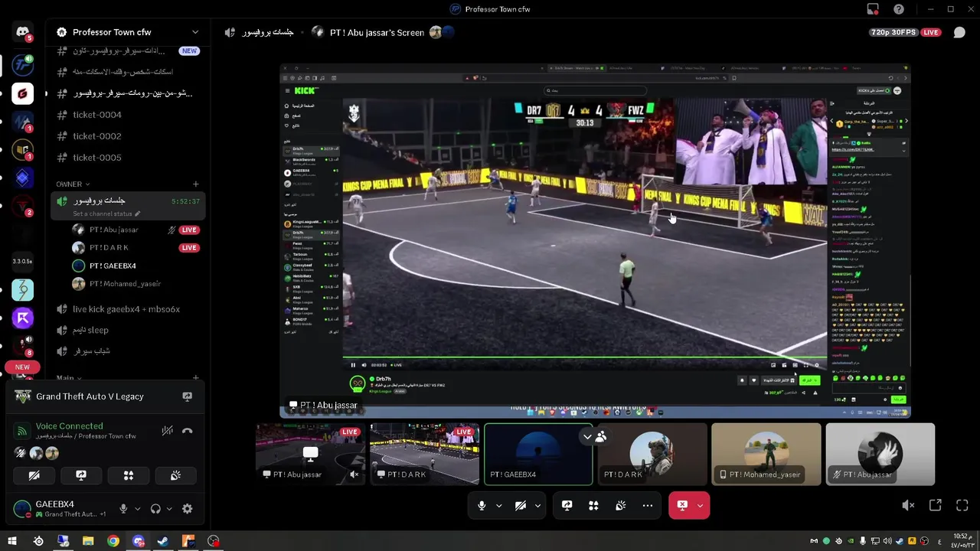Open Google Chrome from taskbar
The height and width of the screenshot is (551, 980).
point(113,541)
